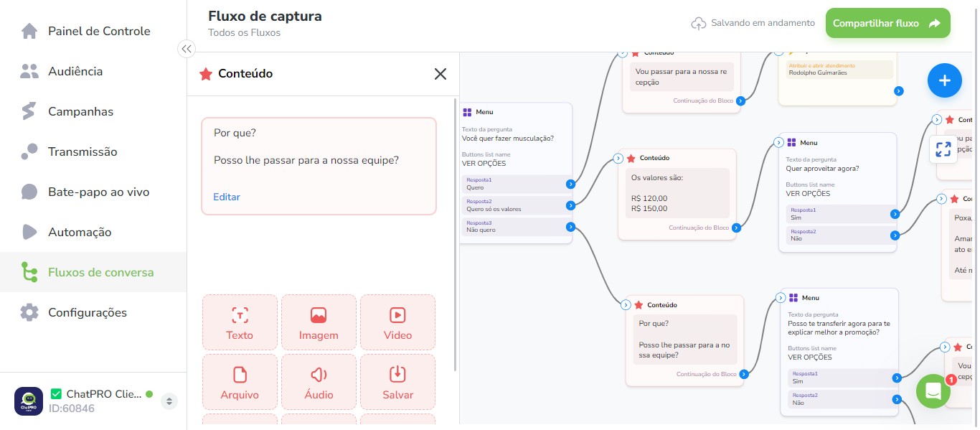Viewport: 980px width, 430px height.
Task: Open the green chat support widget
Action: click(933, 391)
